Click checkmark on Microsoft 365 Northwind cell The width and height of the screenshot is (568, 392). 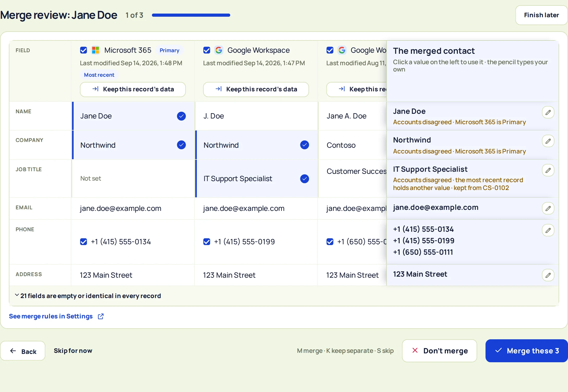pos(181,145)
